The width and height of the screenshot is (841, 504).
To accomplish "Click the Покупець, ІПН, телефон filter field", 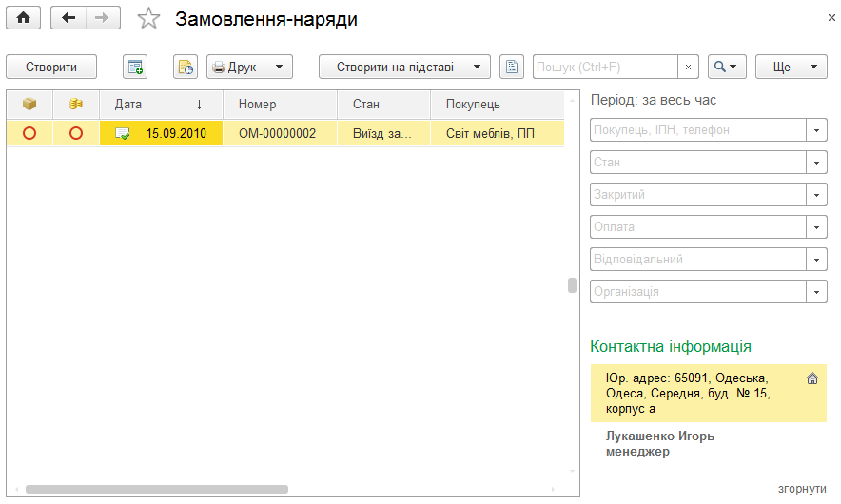I will click(x=697, y=130).
